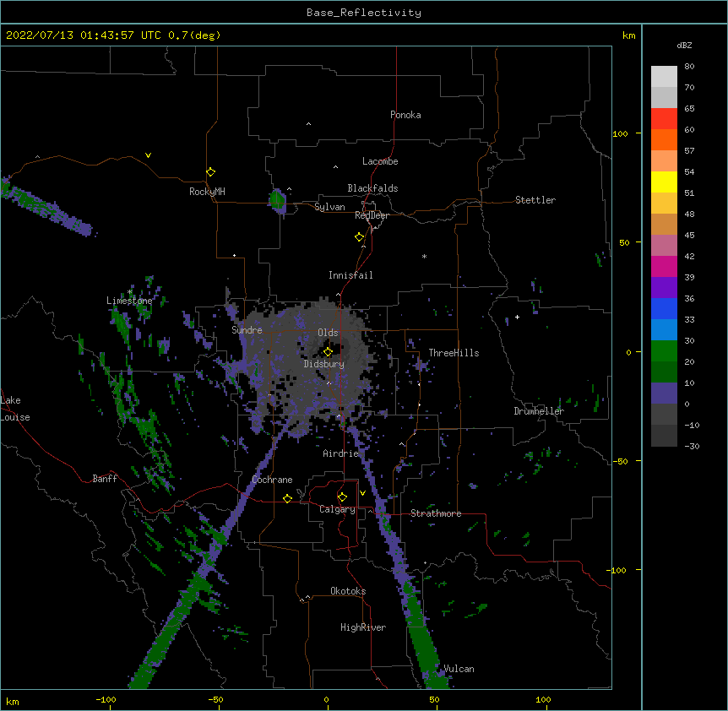728x711 pixels.
Task: Click the Okotoks town label
Action: point(348,591)
